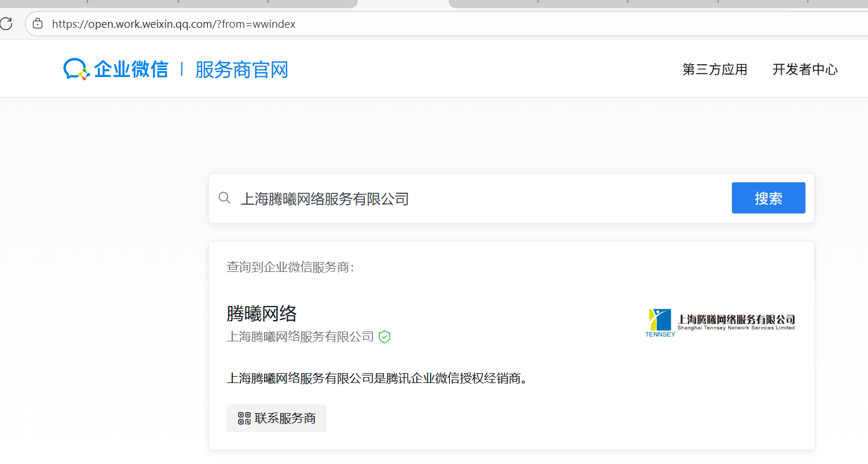The height and width of the screenshot is (464, 868).
Task: Click the page reload icon
Action: coord(6,24)
